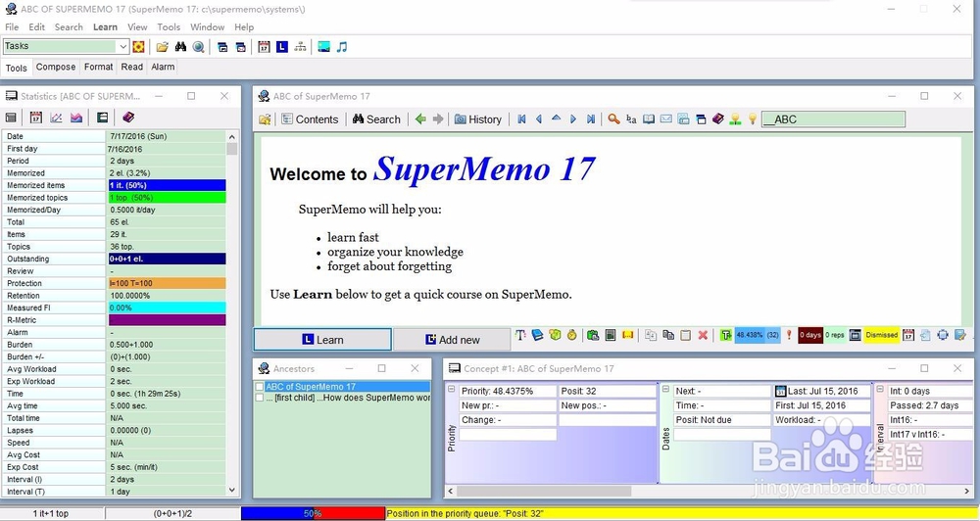
Task: Click the yellow brackets cloze icon
Action: pyautogui.click(x=628, y=336)
